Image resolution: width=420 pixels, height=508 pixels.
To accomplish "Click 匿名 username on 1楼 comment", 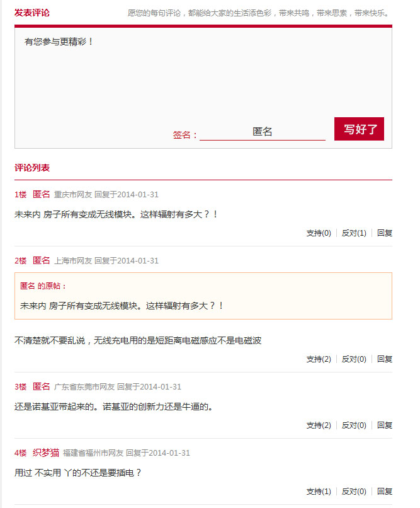I will (x=41, y=194).
